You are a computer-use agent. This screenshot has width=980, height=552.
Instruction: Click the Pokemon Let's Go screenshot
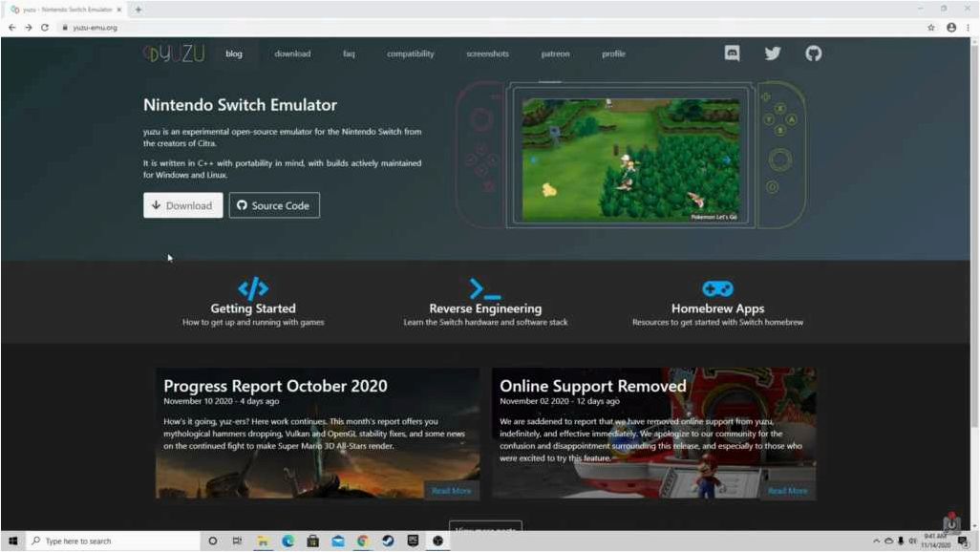tap(630, 160)
